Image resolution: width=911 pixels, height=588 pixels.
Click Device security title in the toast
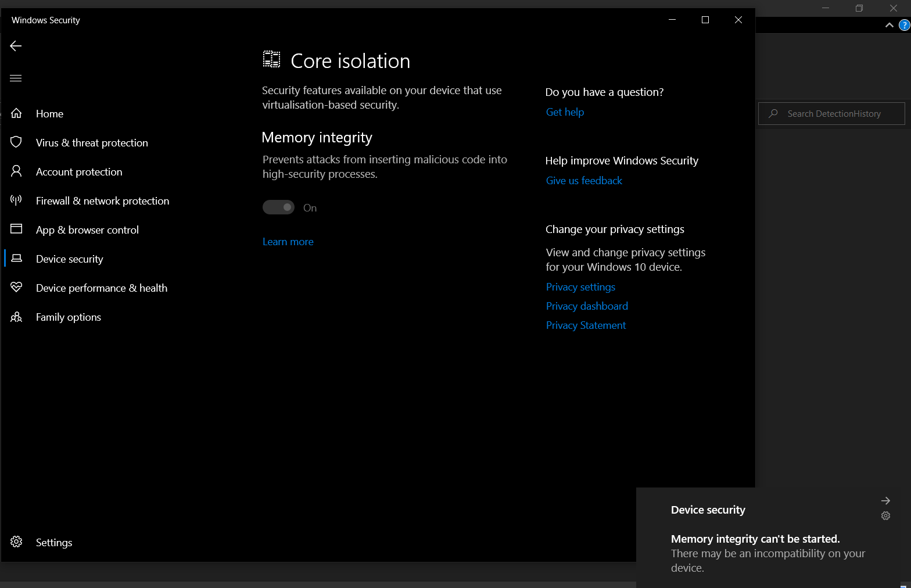tap(708, 510)
